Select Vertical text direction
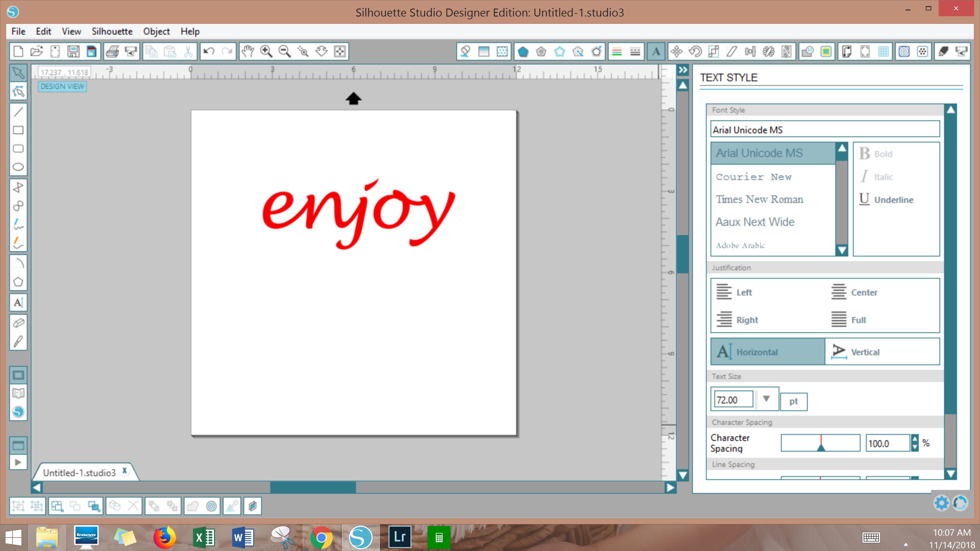The height and width of the screenshot is (551, 980). click(883, 352)
